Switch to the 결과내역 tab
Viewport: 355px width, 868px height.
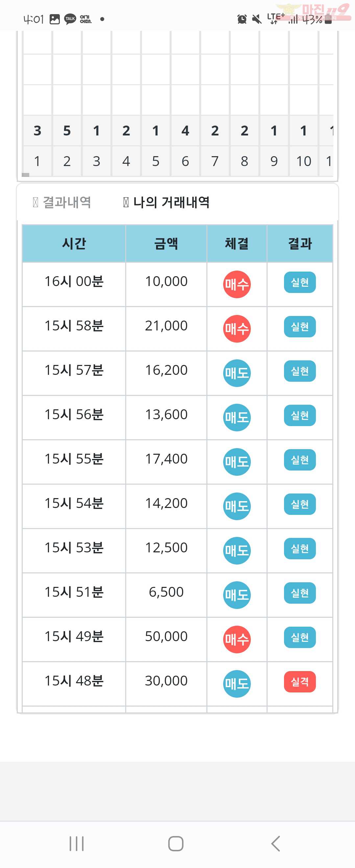click(62, 202)
